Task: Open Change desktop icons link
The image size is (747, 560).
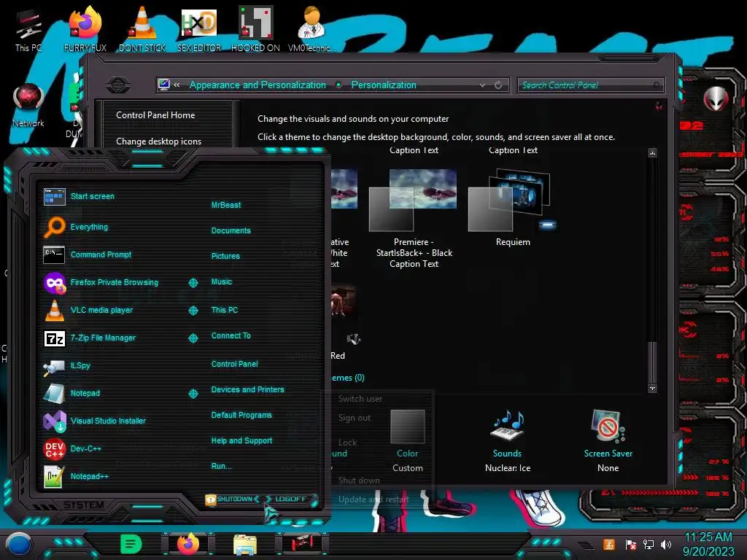Action: [x=158, y=141]
